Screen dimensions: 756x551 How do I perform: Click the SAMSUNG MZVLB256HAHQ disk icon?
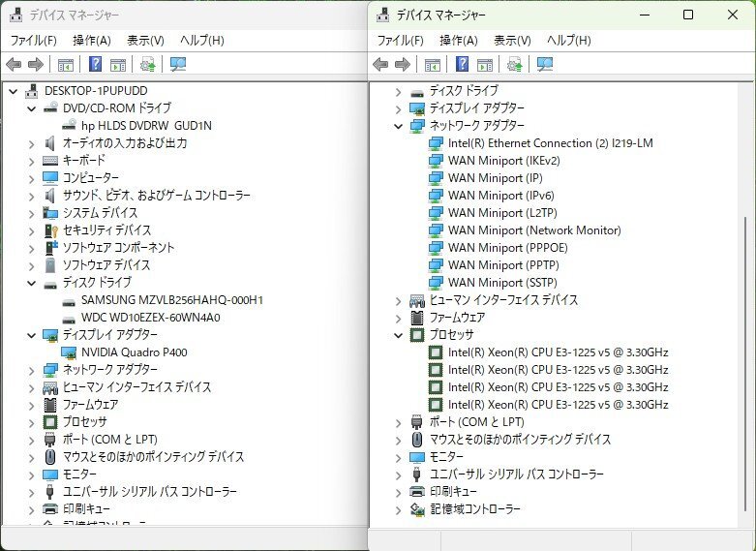click(x=69, y=302)
